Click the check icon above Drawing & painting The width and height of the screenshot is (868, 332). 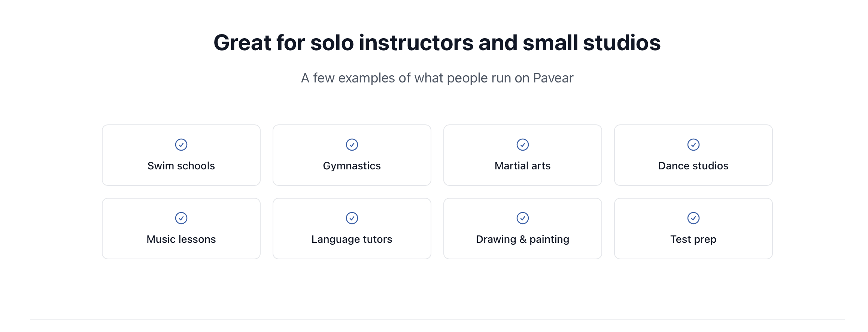pos(523,218)
